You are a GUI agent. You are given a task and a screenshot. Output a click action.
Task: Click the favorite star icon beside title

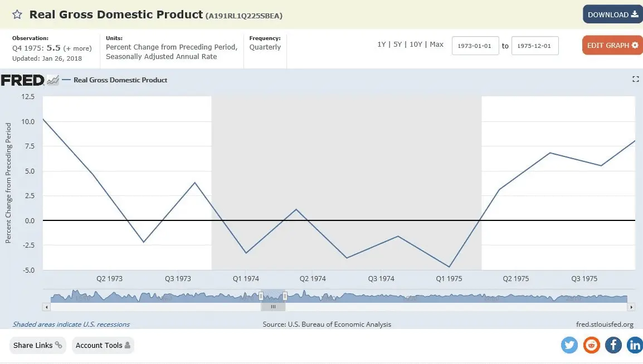tap(17, 14)
